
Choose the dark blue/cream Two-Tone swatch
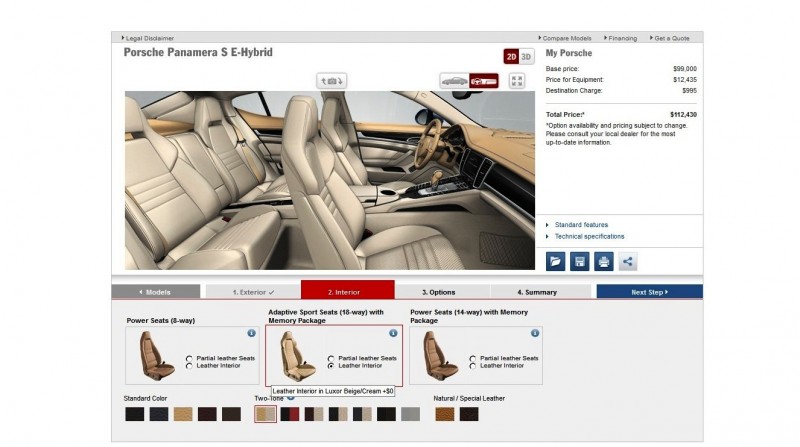(362, 414)
